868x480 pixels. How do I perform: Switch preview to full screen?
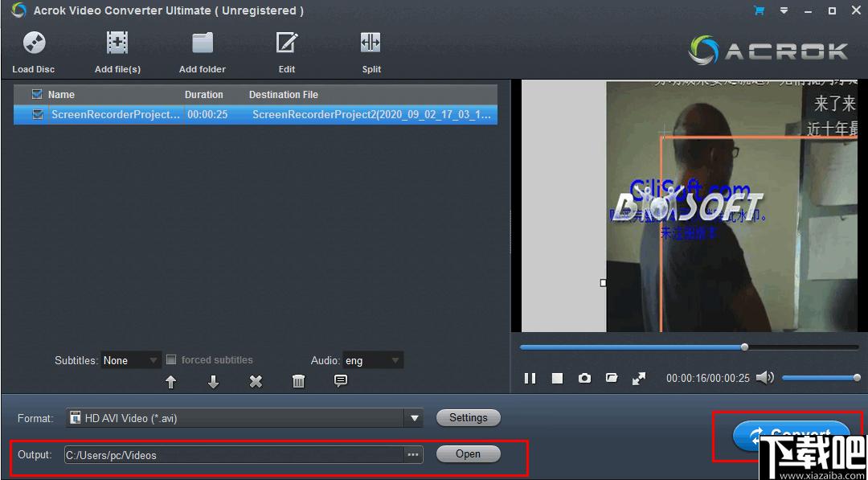(639, 378)
